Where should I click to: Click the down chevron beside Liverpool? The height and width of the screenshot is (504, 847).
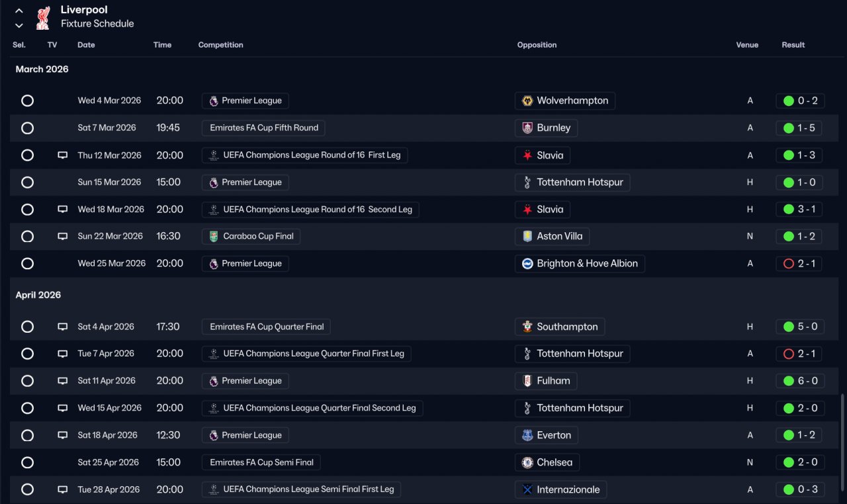point(19,26)
